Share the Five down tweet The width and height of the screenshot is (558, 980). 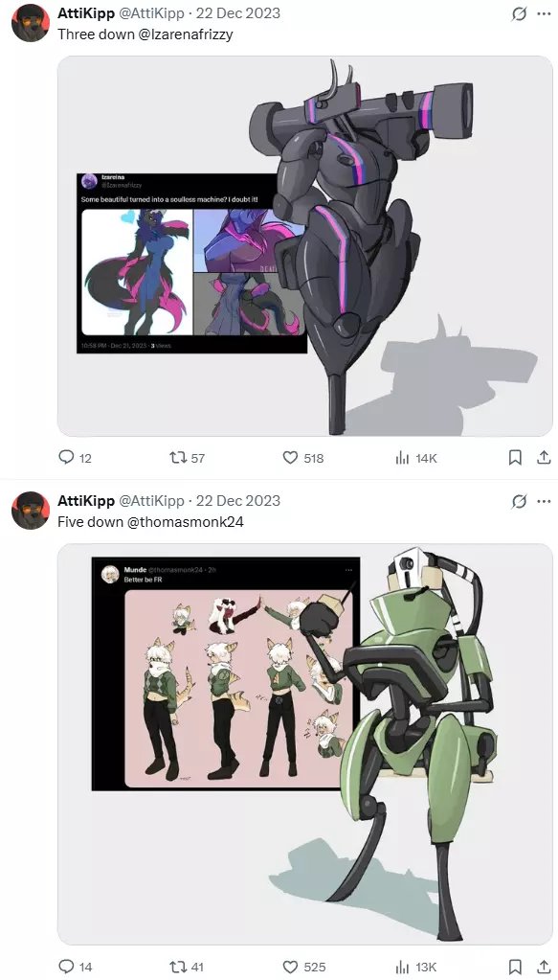pos(544,967)
